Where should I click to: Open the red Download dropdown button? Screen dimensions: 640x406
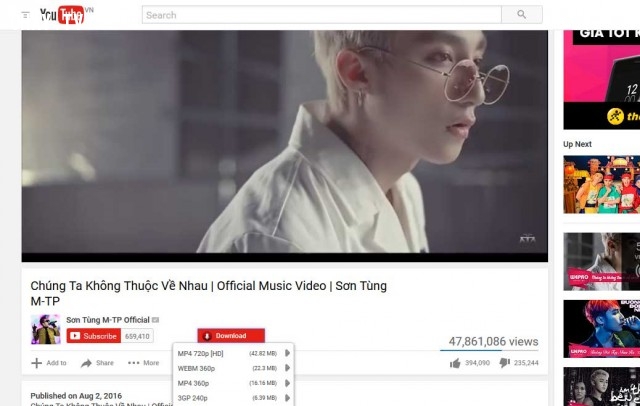click(231, 336)
